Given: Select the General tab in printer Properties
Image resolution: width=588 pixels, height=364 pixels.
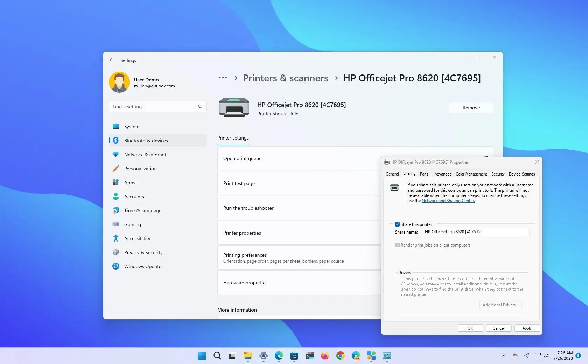Looking at the screenshot, I should pyautogui.click(x=392, y=174).
